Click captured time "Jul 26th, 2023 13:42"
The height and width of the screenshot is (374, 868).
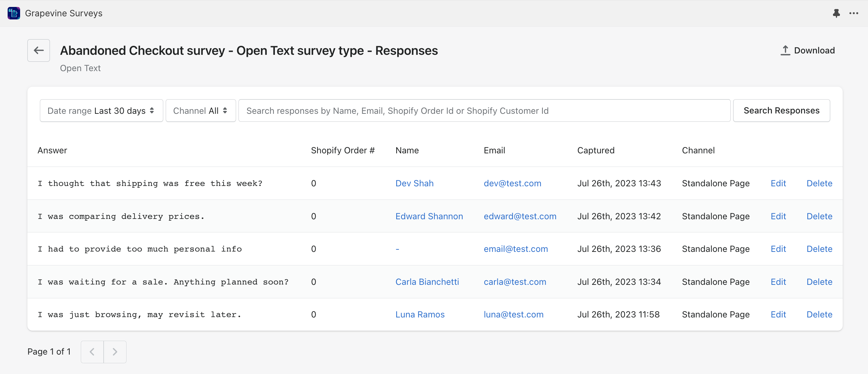coord(619,216)
